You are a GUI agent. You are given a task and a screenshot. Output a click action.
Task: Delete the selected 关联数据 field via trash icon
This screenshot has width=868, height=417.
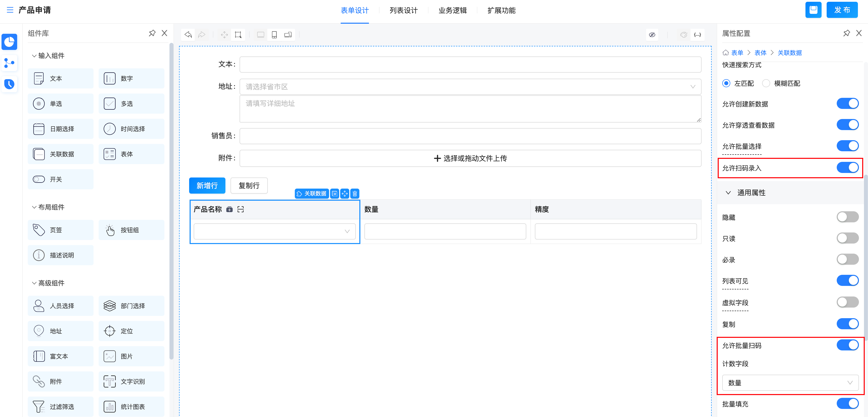[x=355, y=193]
